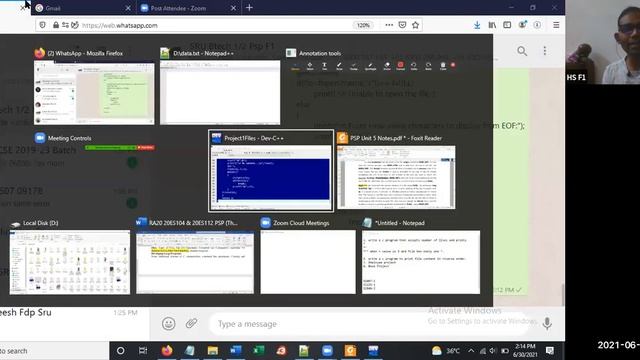Click the Zoom icon on the taskbar
This screenshot has height=360, width=640.
(x=327, y=351)
